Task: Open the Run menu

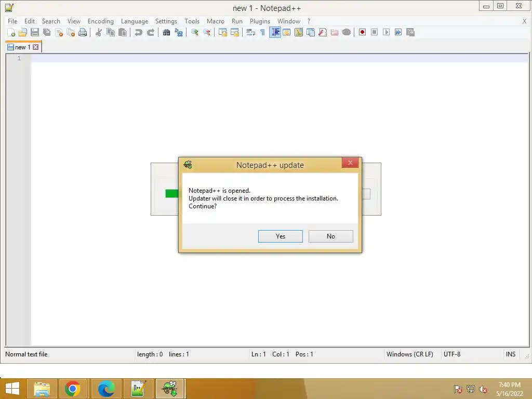Action: 237,21
